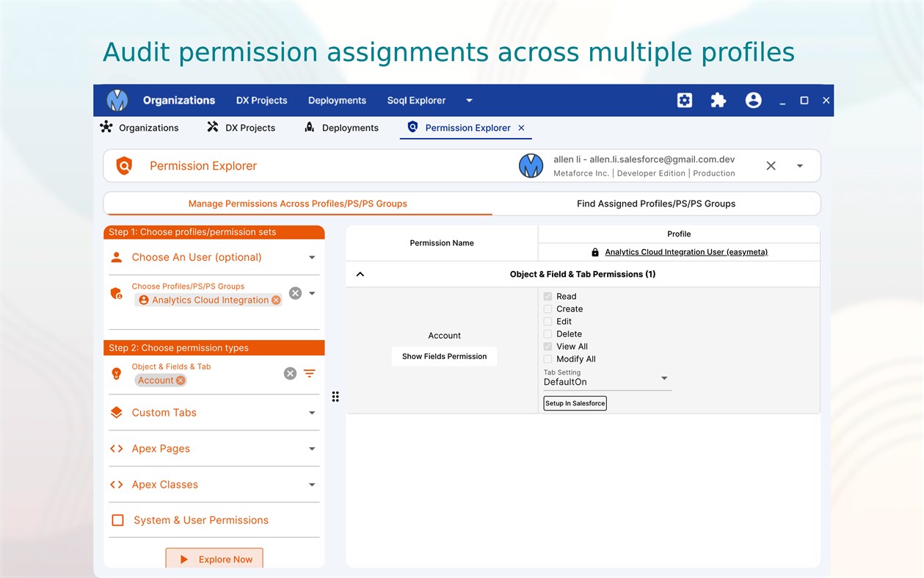Click the Deployments rocket icon

click(x=310, y=127)
